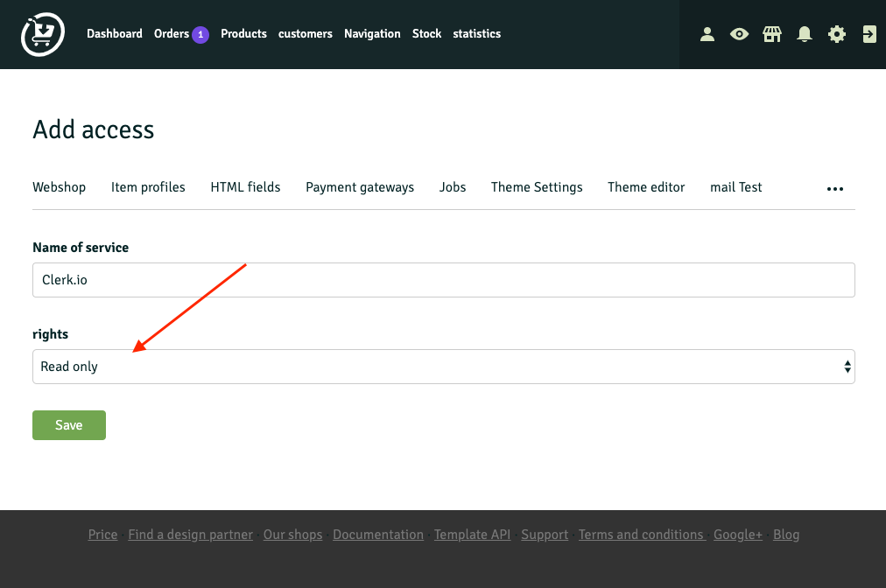
Task: Open the storefront shop icon
Action: [x=771, y=34]
